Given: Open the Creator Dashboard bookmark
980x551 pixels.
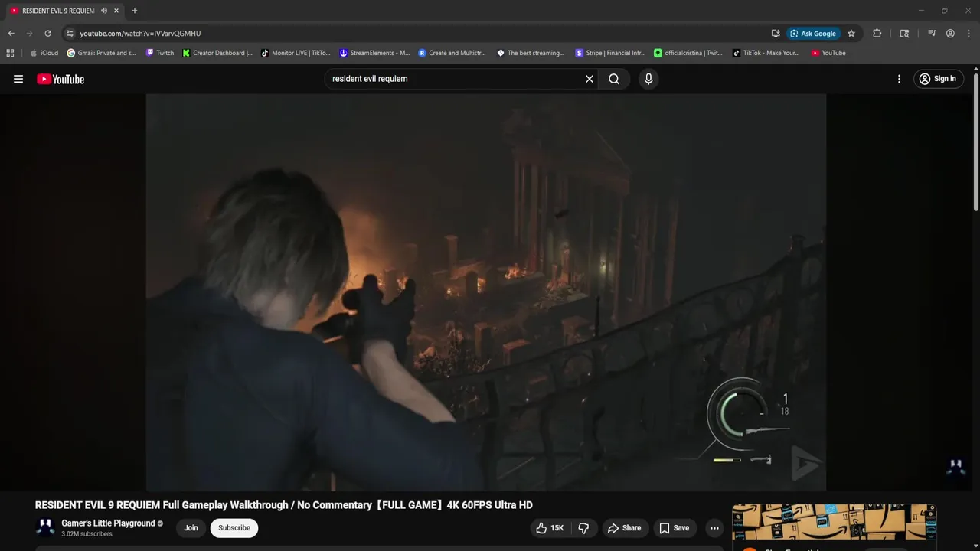Looking at the screenshot, I should point(217,53).
